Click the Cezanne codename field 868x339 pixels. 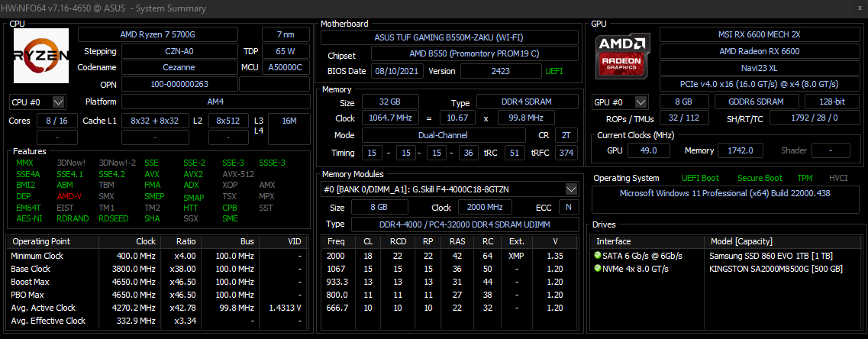(x=180, y=68)
